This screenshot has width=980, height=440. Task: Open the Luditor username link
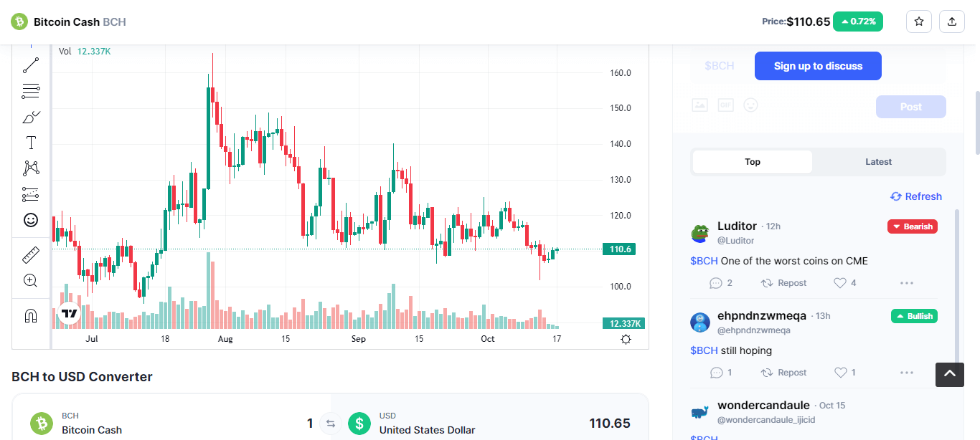click(x=737, y=226)
